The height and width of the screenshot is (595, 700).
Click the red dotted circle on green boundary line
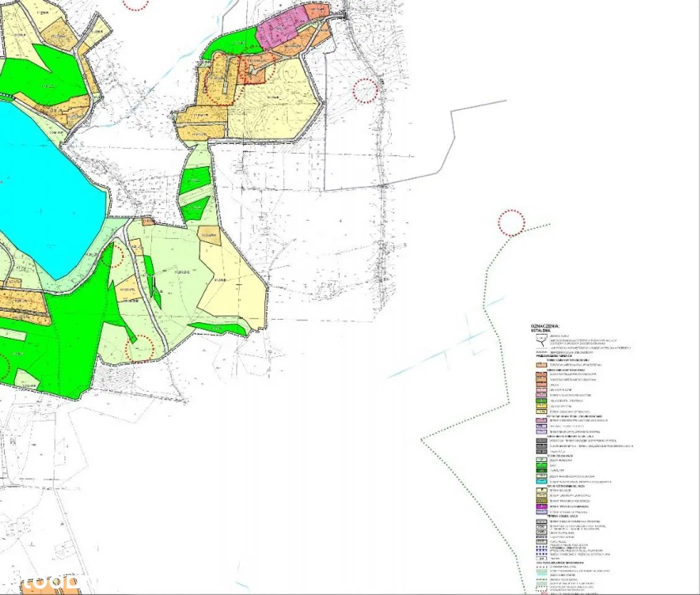coord(512,223)
